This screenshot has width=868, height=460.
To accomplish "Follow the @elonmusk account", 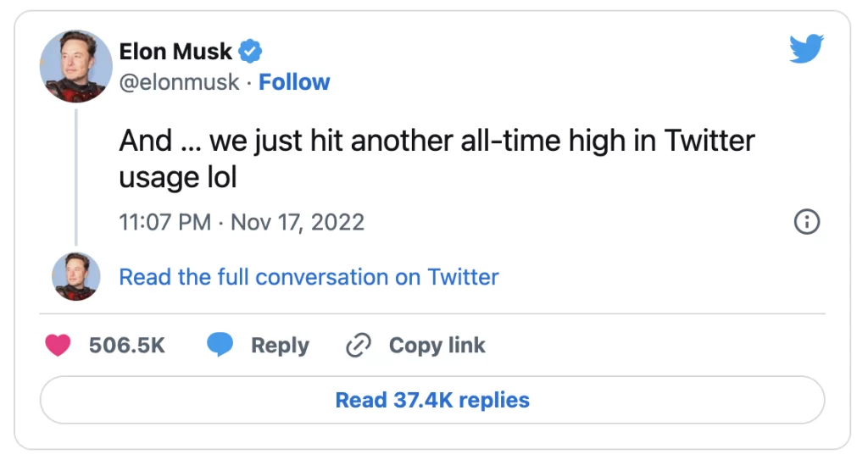I will click(294, 82).
